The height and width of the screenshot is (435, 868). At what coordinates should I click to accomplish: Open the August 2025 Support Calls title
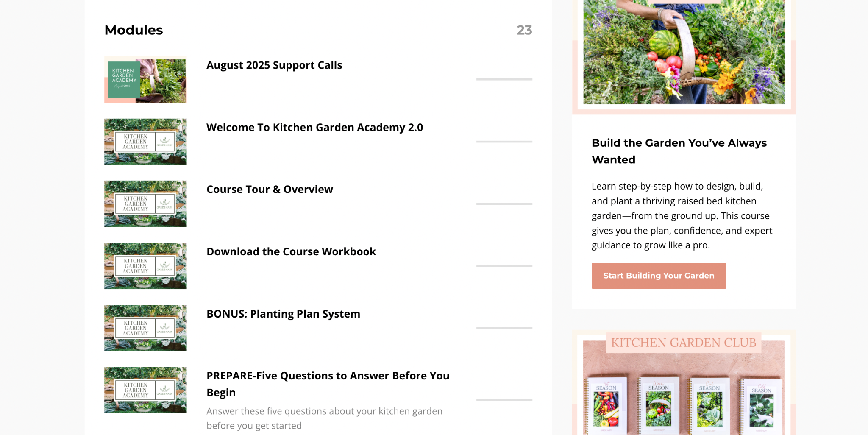[x=274, y=65]
